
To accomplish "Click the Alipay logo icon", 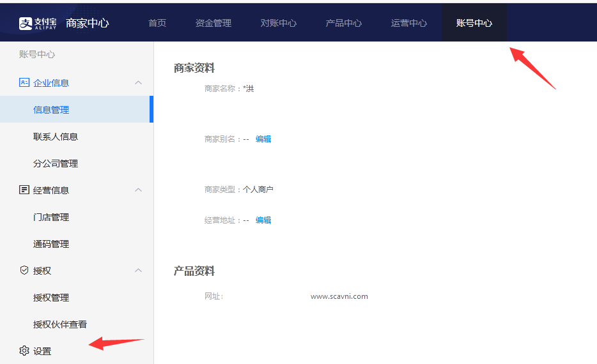I will (x=26, y=24).
